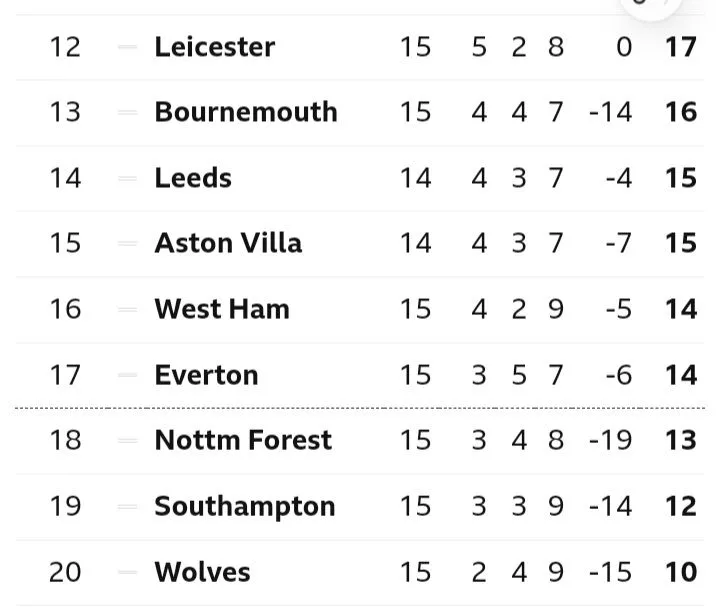
Task: Select Nottm Forest in the standings
Action: [243, 440]
